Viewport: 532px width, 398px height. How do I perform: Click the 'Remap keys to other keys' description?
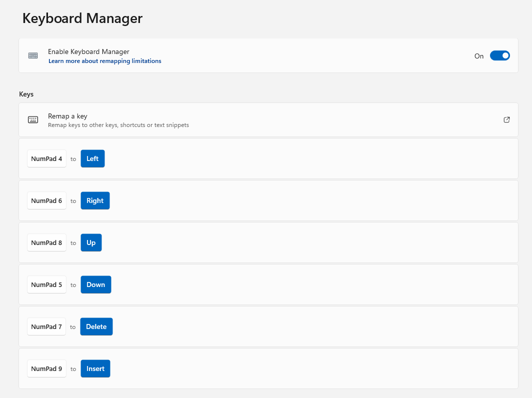(x=118, y=125)
